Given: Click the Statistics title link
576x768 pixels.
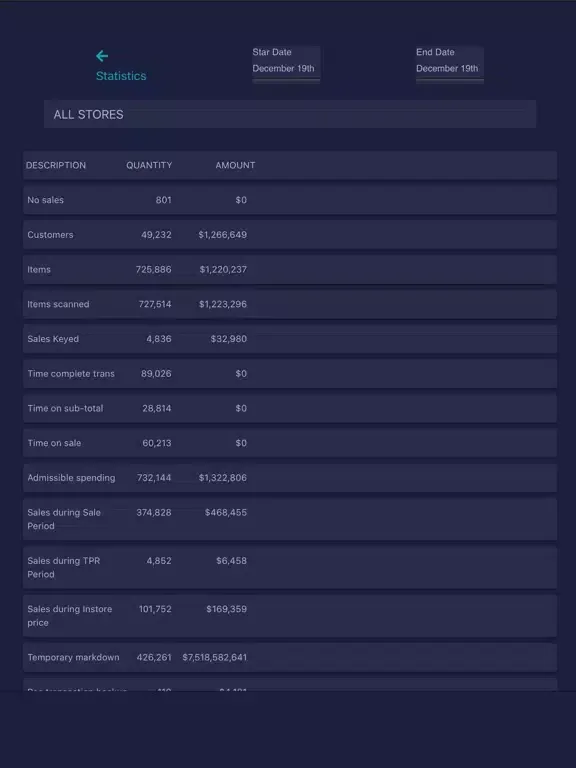Looking at the screenshot, I should tap(121, 76).
